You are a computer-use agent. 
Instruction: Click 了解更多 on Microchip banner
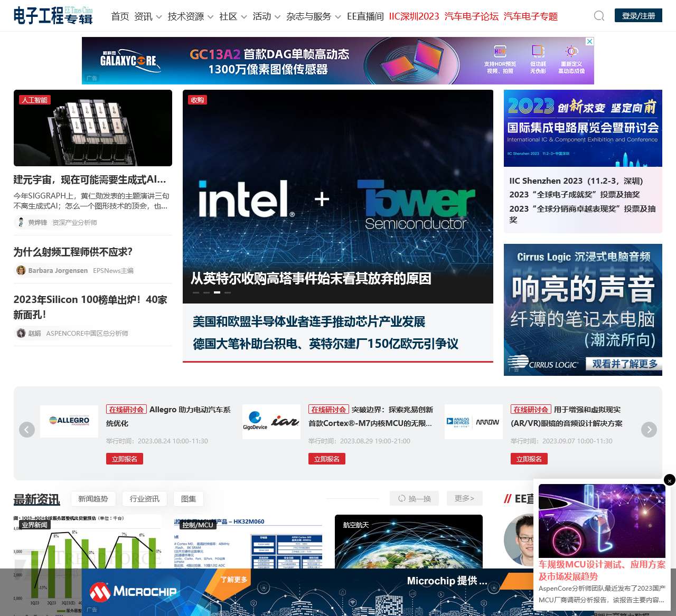(x=233, y=579)
